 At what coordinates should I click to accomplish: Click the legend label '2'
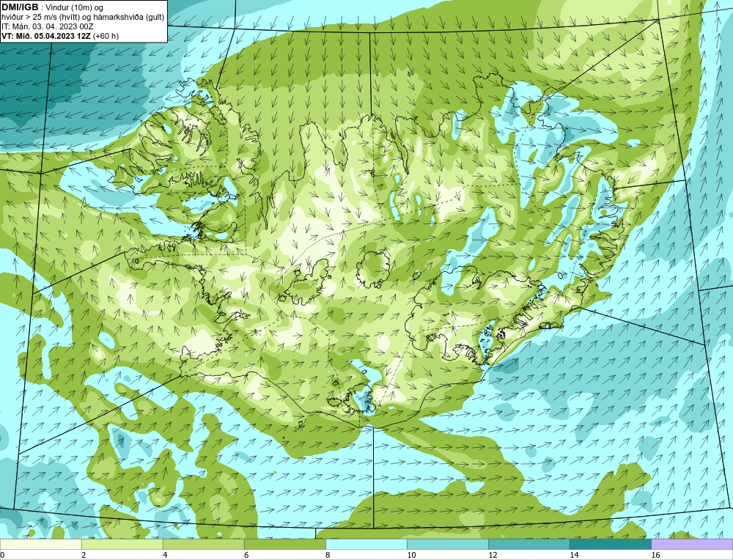point(84,555)
